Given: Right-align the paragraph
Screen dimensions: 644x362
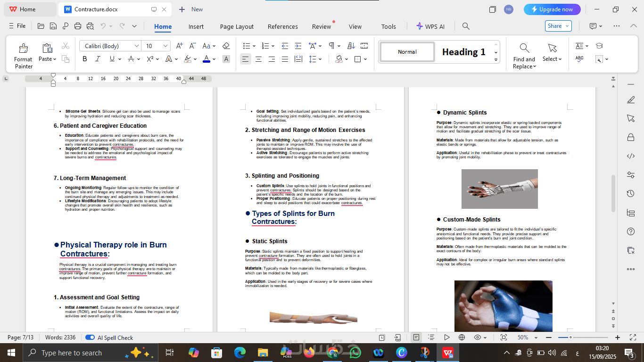Looking at the screenshot, I should [x=272, y=59].
